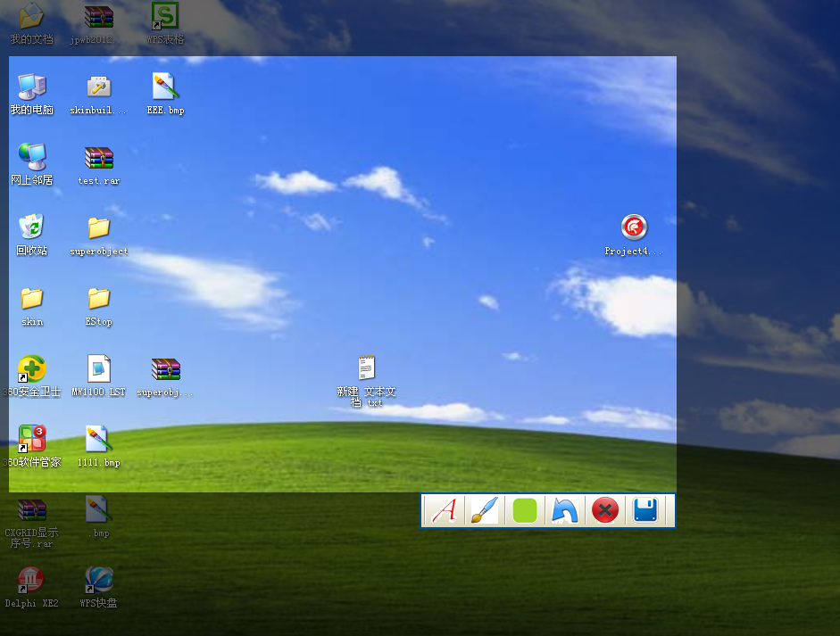The image size is (840, 636).
Task: Launch the Delphi XE2 shortcut
Action: click(32, 588)
